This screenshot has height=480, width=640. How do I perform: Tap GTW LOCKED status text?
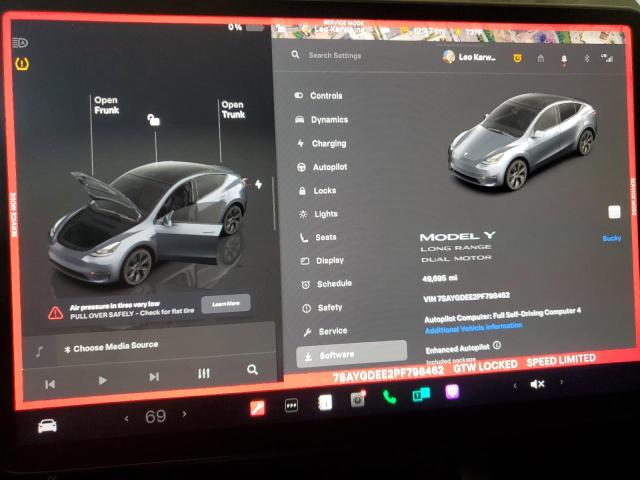(486, 366)
